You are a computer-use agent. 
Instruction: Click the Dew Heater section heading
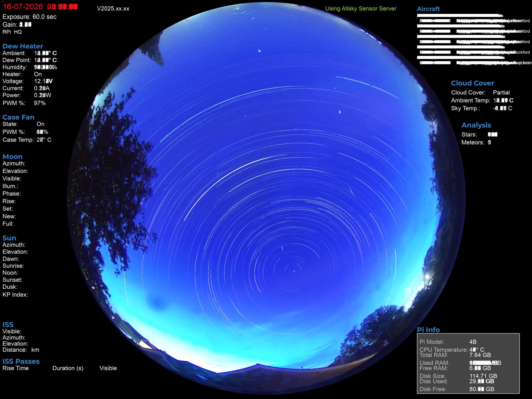click(23, 46)
